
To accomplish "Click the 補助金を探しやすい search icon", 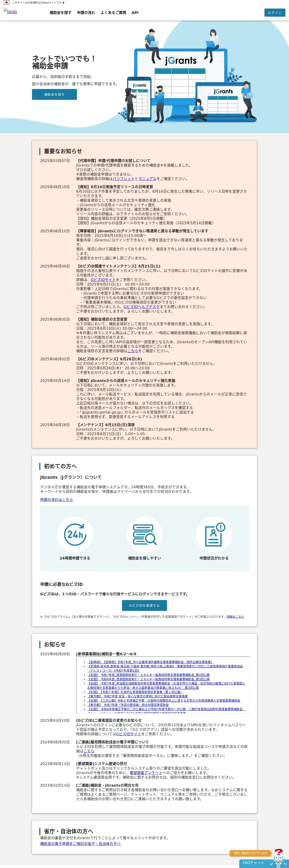I will (x=144, y=535).
